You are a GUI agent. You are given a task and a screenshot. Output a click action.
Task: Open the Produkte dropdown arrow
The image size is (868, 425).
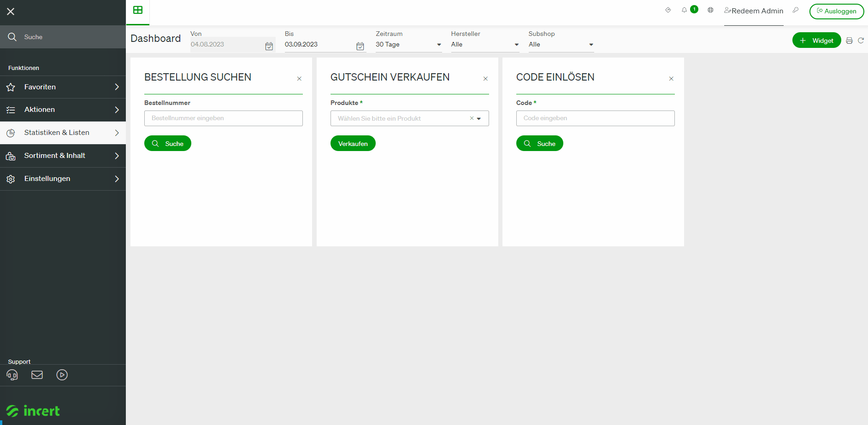479,119
